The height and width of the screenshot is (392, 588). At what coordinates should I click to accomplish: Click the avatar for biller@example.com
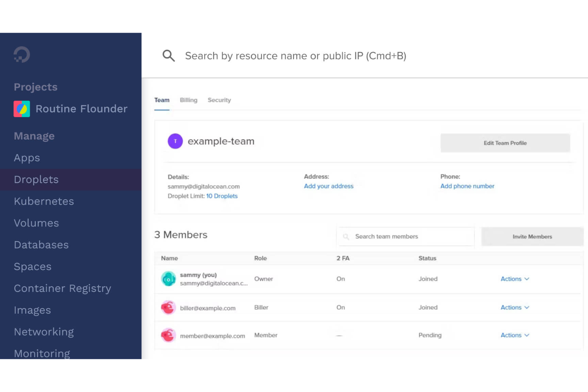point(168,307)
